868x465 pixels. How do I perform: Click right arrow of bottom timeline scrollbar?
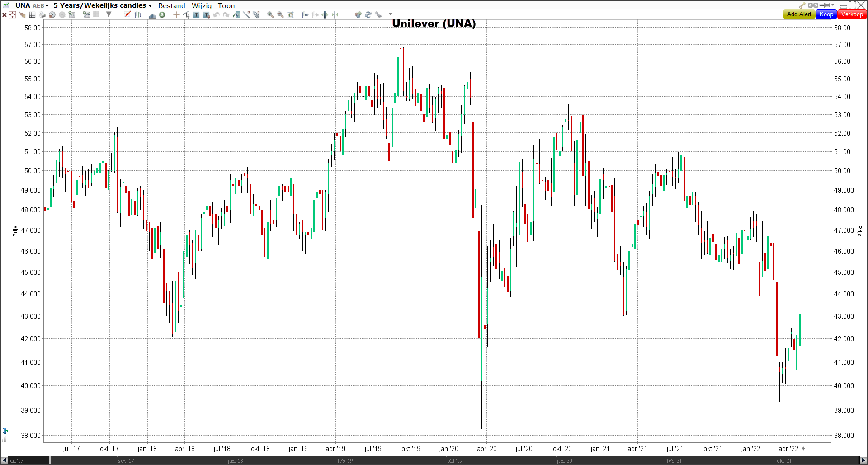tap(863, 460)
